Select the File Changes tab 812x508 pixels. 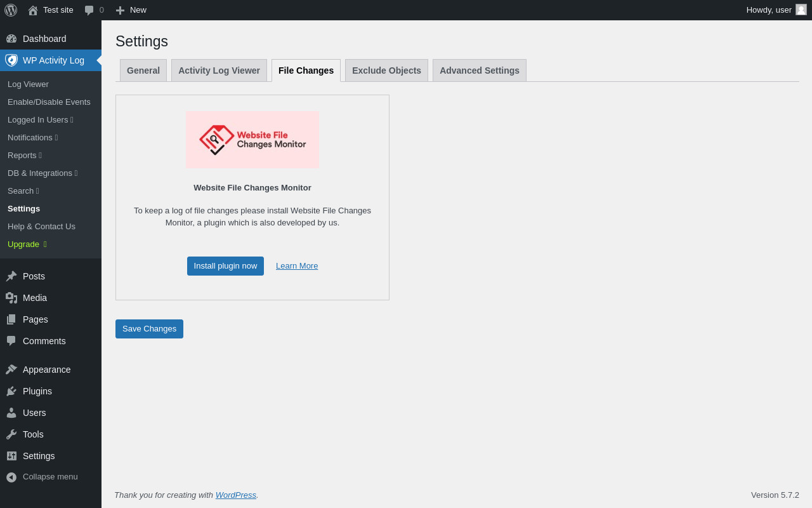306,70
